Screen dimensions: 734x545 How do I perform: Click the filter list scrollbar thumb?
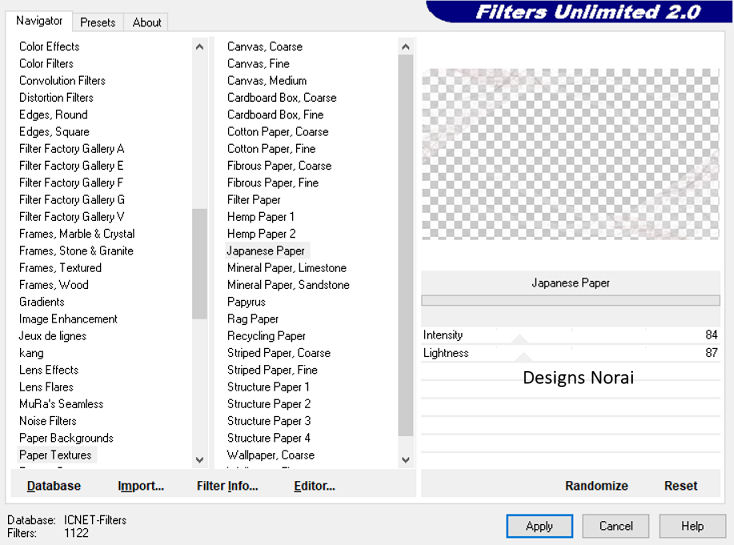coord(405,245)
